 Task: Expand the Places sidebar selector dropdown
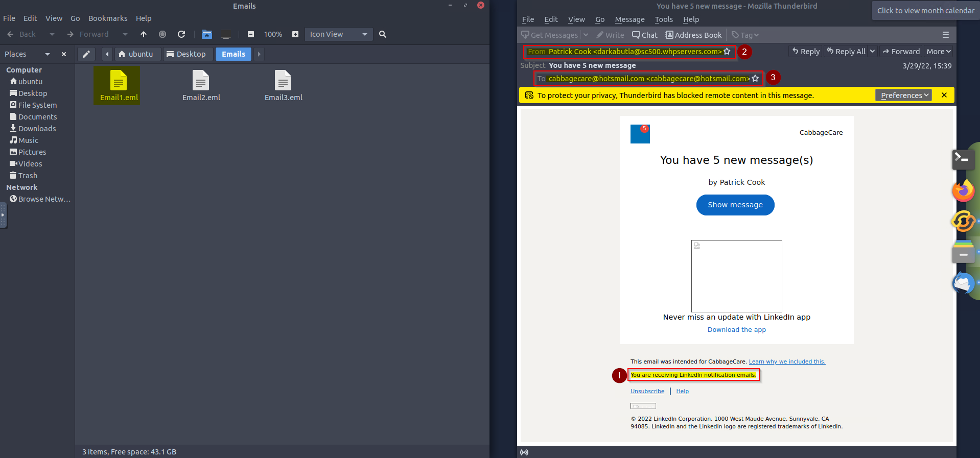48,54
